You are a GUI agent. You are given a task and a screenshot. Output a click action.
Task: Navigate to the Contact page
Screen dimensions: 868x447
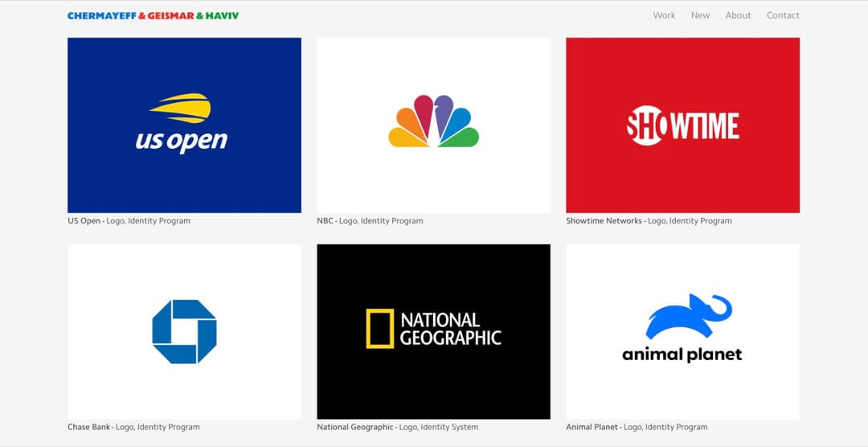pos(783,15)
